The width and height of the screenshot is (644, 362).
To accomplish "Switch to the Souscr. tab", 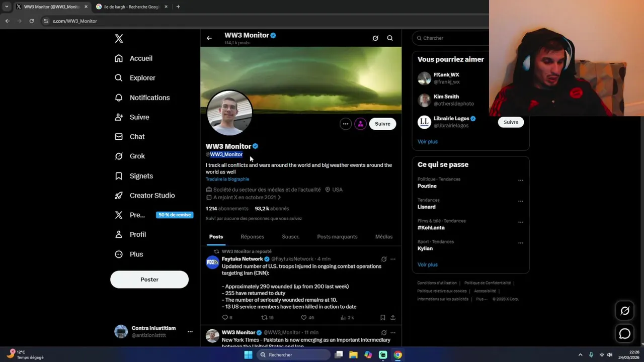I will (291, 237).
